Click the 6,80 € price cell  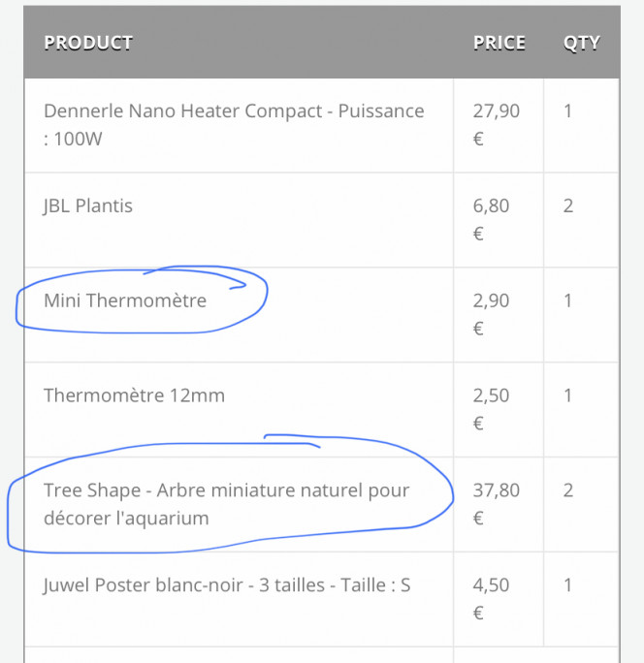pos(491,219)
